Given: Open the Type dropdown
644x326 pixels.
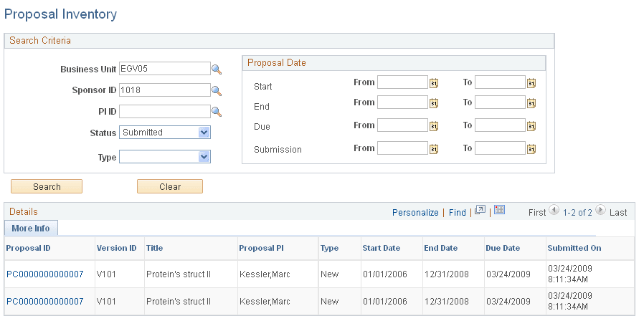Looking at the screenshot, I should (x=165, y=156).
